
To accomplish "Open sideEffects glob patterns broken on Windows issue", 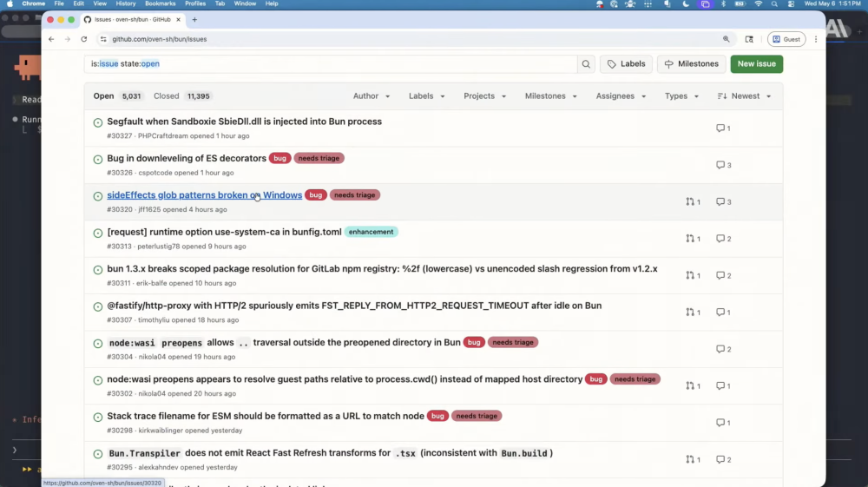I will coord(204,195).
